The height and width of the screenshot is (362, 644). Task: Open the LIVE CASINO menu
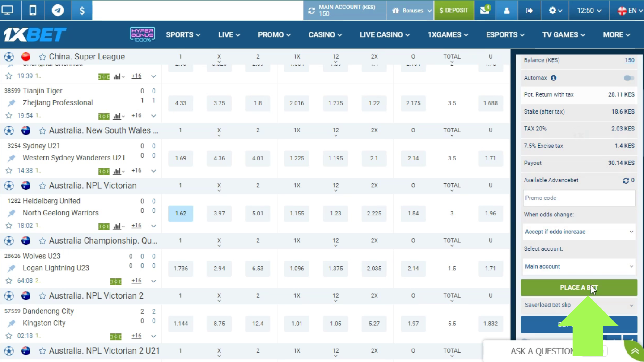385,34
